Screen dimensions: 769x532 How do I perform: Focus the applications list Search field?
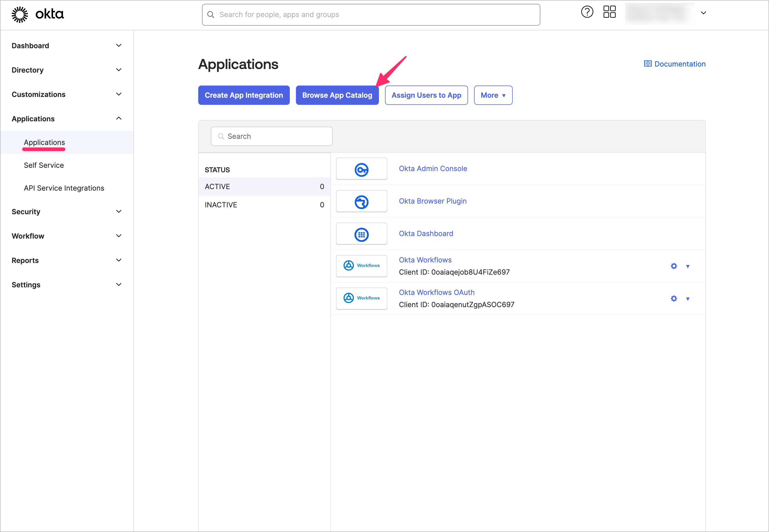point(271,136)
